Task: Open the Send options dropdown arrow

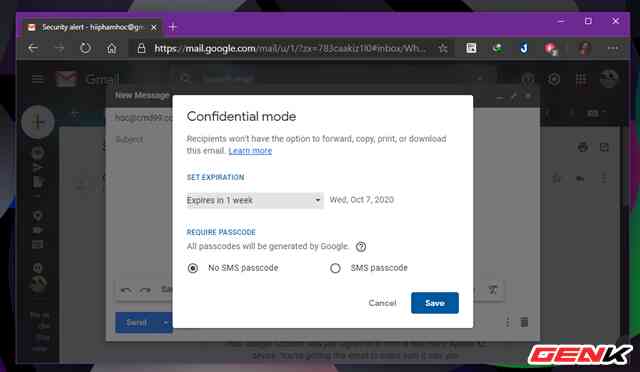Action: point(166,323)
